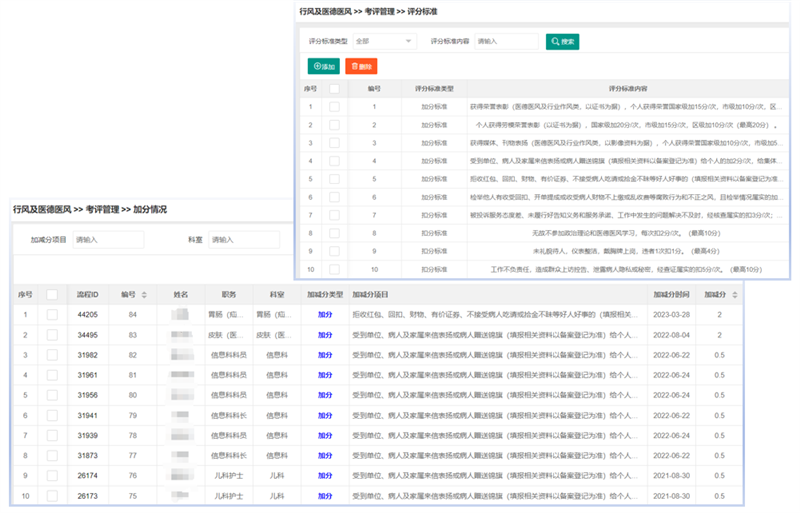Check the checkbox for 评分标准 row 5
This screenshot has height=513, width=800.
334,179
